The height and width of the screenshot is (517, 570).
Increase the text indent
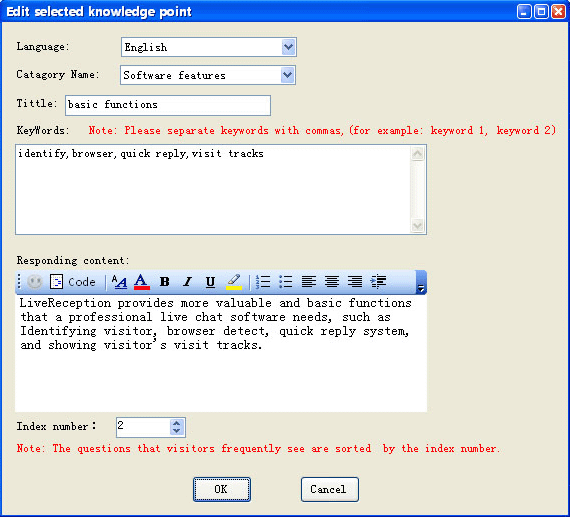pos(378,282)
